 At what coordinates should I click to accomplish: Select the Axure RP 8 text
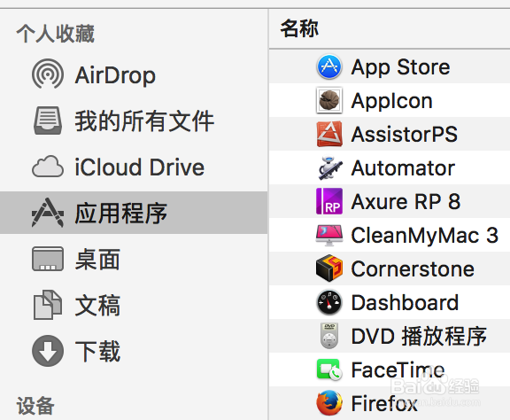click(x=406, y=201)
